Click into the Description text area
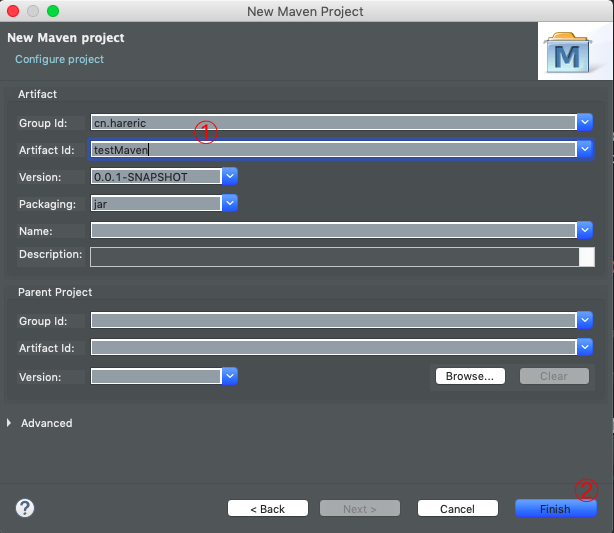 [334, 257]
